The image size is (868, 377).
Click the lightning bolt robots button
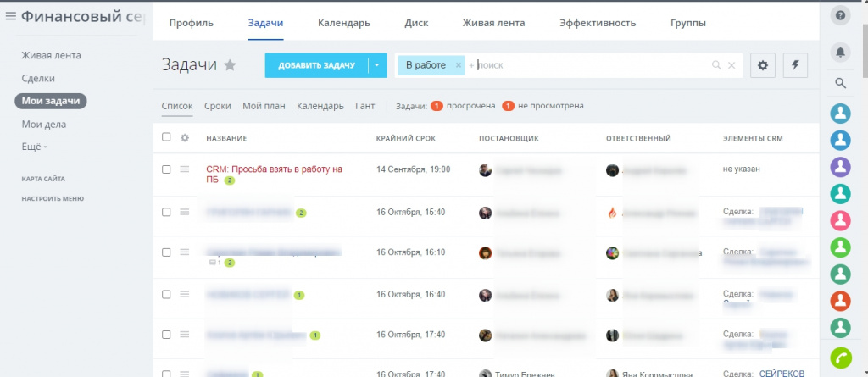pyautogui.click(x=795, y=65)
